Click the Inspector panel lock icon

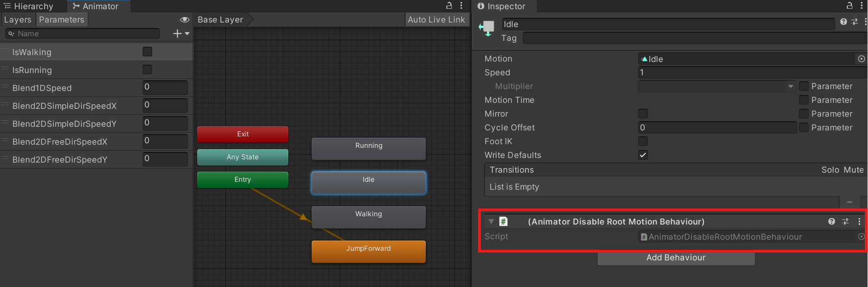coord(850,6)
